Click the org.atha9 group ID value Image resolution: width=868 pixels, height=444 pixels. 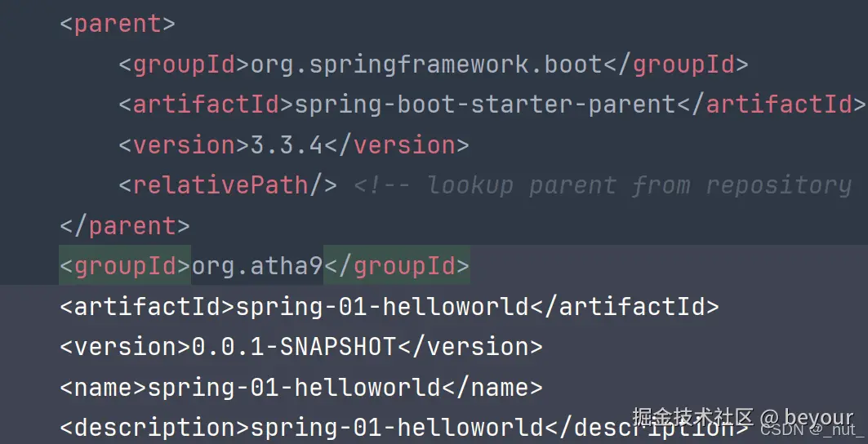click(257, 266)
